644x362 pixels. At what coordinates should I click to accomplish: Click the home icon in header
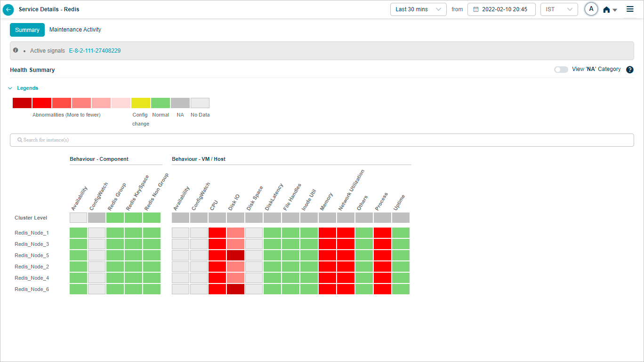point(606,10)
